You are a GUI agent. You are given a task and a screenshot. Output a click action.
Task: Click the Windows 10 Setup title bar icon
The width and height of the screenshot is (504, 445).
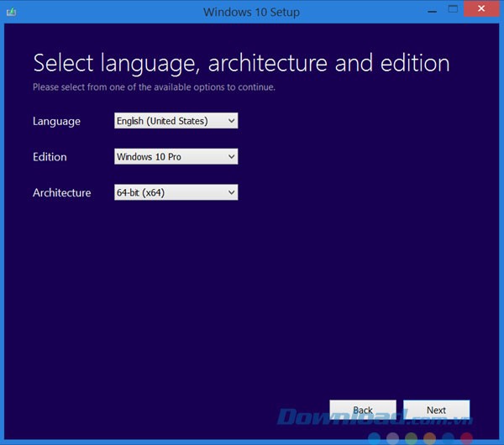[x=13, y=12]
